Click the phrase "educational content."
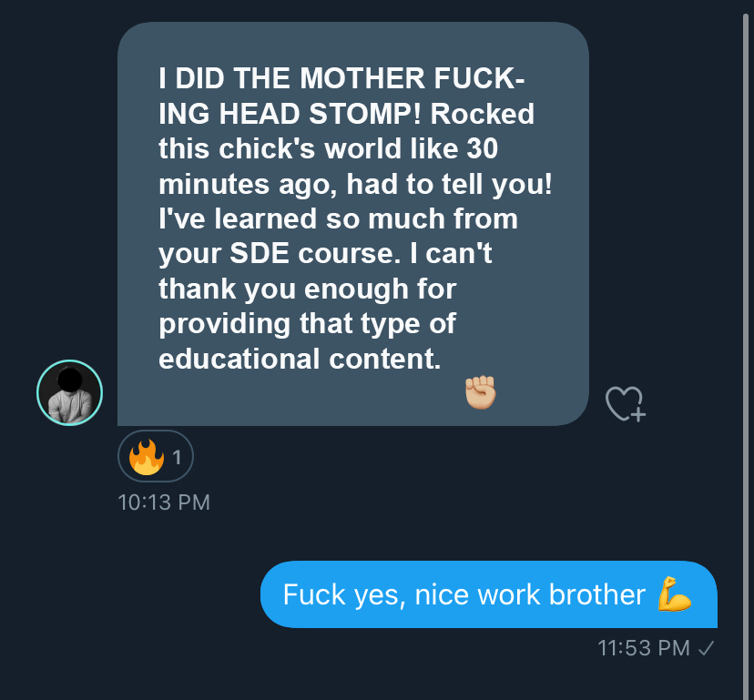 (x=299, y=358)
